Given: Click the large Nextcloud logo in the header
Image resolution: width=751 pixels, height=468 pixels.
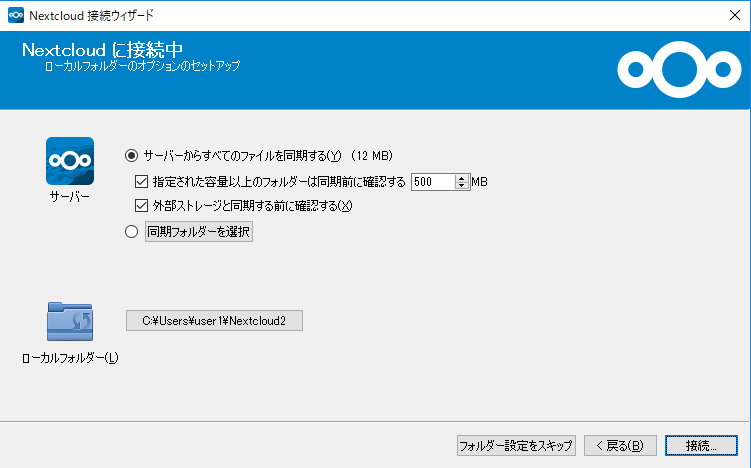Looking at the screenshot, I should click(676, 69).
